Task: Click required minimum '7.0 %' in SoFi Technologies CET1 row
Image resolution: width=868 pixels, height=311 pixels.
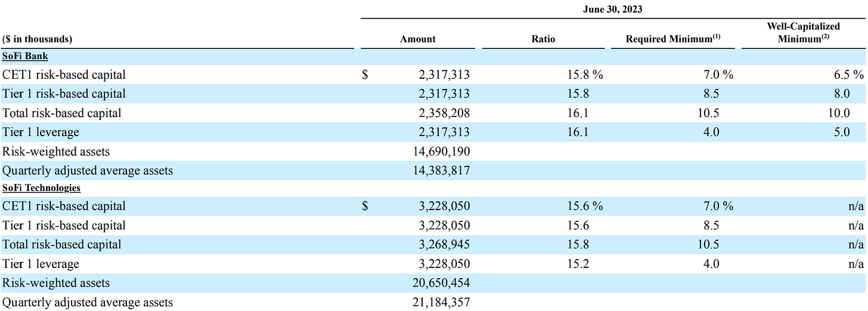Action: [718, 206]
